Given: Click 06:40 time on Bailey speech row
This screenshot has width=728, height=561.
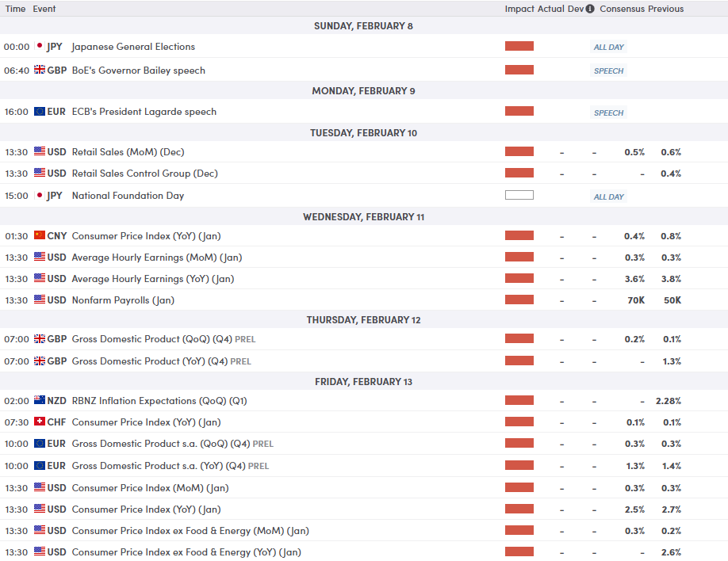Looking at the screenshot, I should [x=17, y=71].
